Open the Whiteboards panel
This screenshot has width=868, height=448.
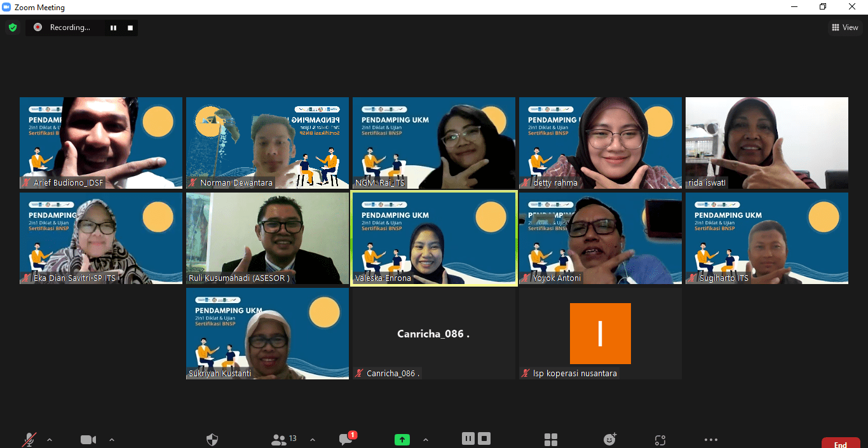click(x=660, y=439)
